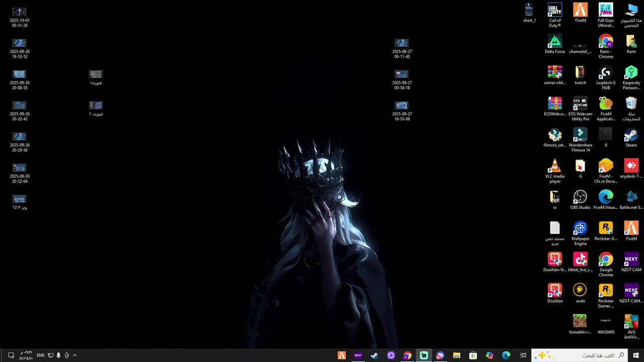Open the Windows Start button
This screenshot has width=644, height=362.
pos(636,355)
